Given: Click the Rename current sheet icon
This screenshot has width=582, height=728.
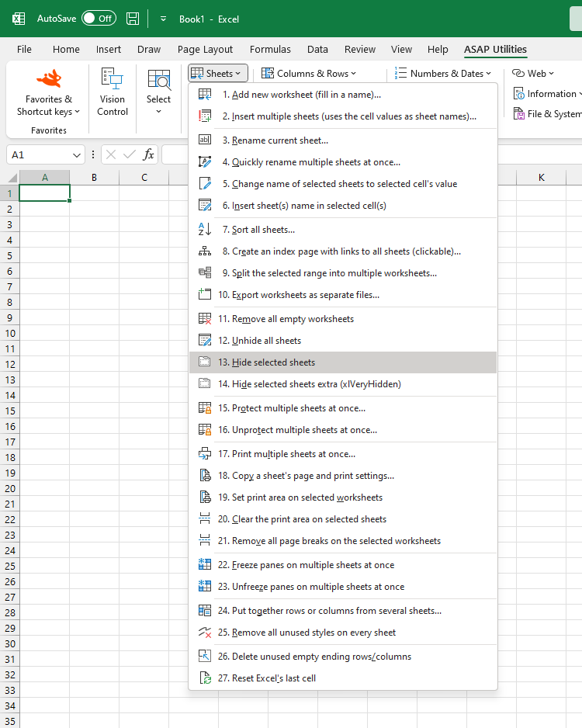Looking at the screenshot, I should (x=205, y=140).
